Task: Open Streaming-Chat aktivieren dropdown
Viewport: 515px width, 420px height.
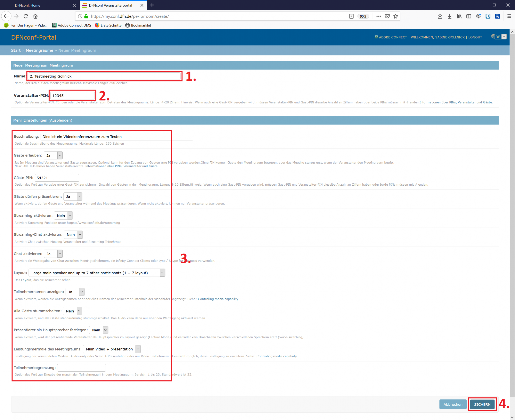Action: click(73, 235)
